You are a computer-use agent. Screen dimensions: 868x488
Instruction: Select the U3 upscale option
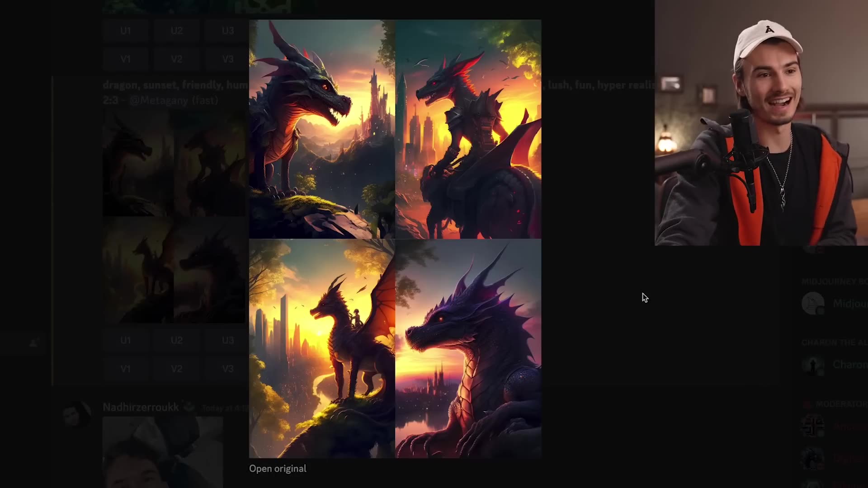(227, 31)
